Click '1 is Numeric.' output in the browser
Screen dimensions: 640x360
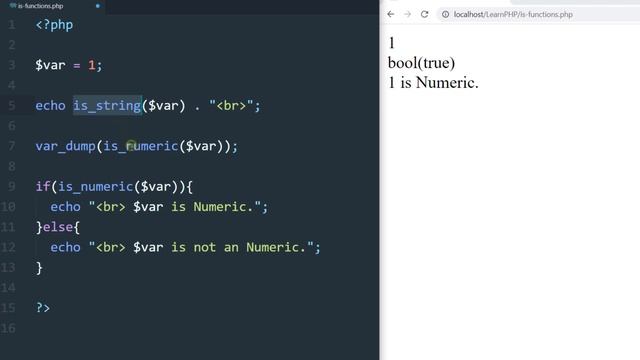tap(433, 83)
